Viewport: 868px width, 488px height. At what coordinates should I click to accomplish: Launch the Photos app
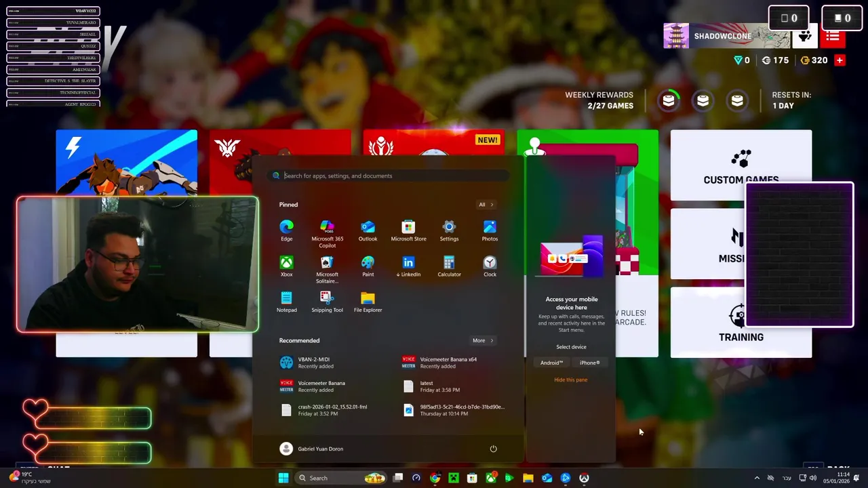(490, 230)
